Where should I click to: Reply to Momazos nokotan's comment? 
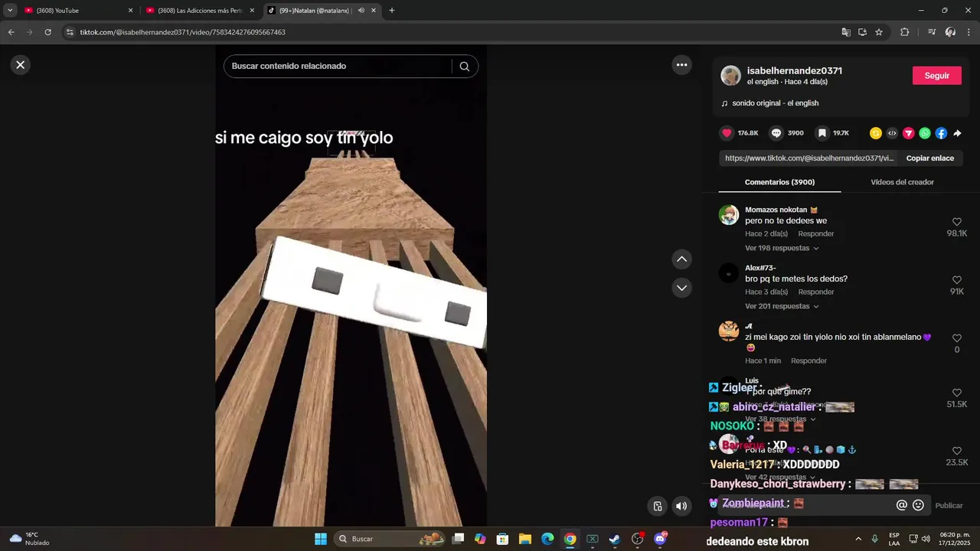point(815,233)
